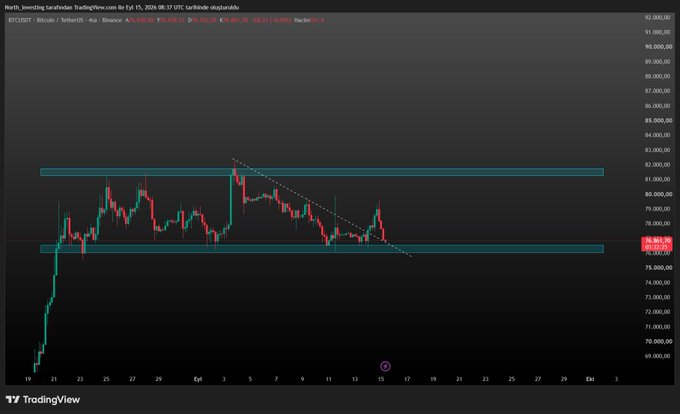Click the 78.000,00 price scale label

[657, 224]
